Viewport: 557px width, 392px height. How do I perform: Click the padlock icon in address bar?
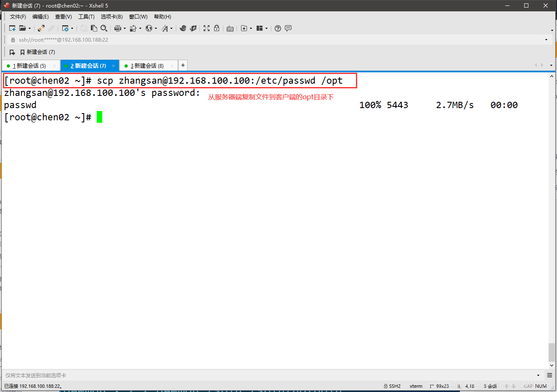coord(13,40)
